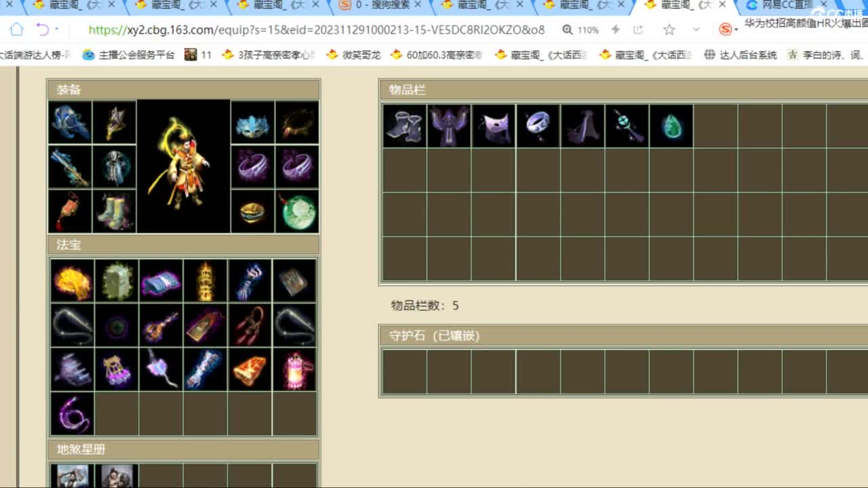Open the 60加60.3高亲密孝 bookmark

coord(437,55)
